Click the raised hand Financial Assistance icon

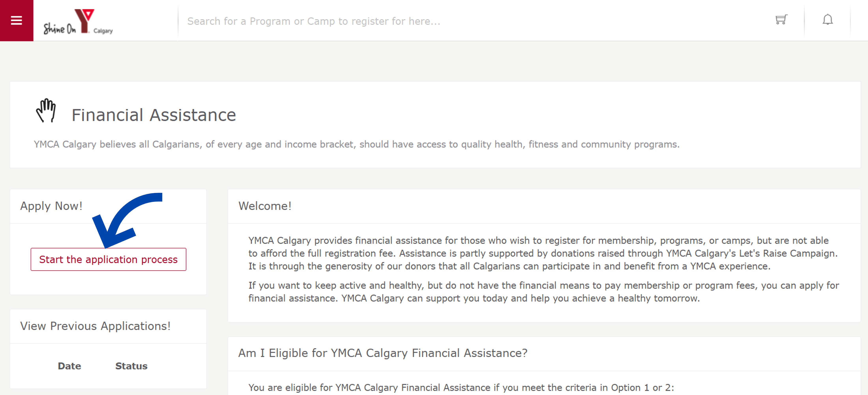coord(46,110)
